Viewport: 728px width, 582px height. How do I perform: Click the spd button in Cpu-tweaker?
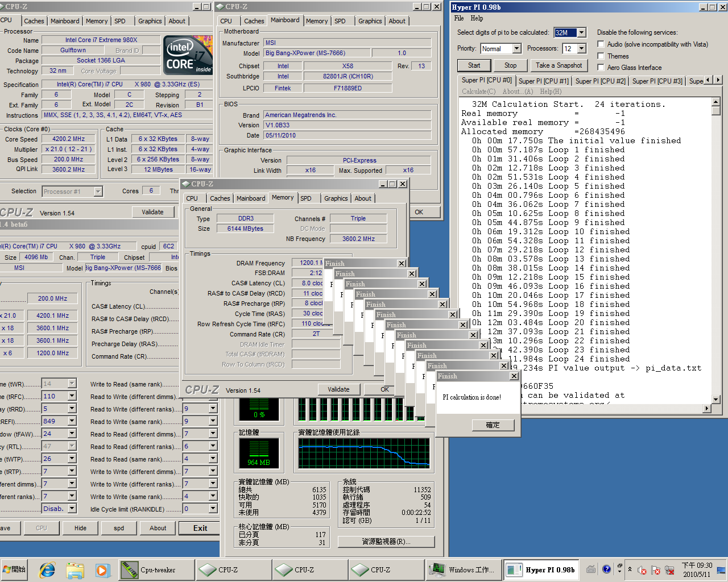(118, 528)
